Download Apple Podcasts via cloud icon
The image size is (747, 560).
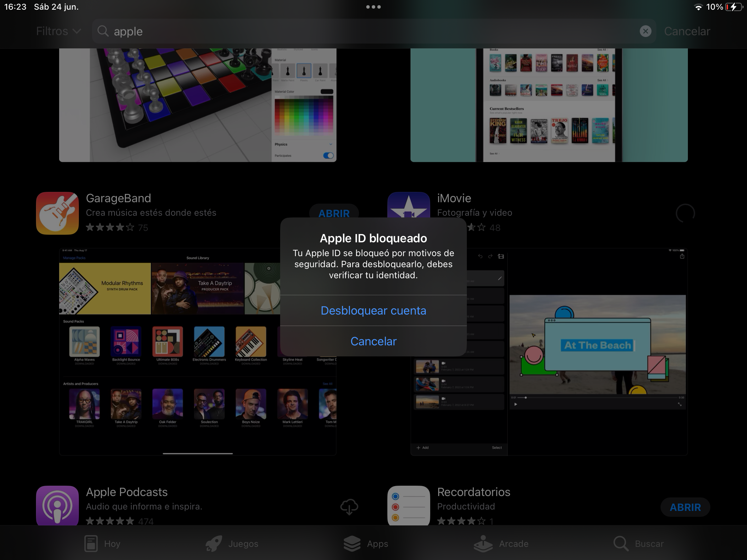coord(349,507)
